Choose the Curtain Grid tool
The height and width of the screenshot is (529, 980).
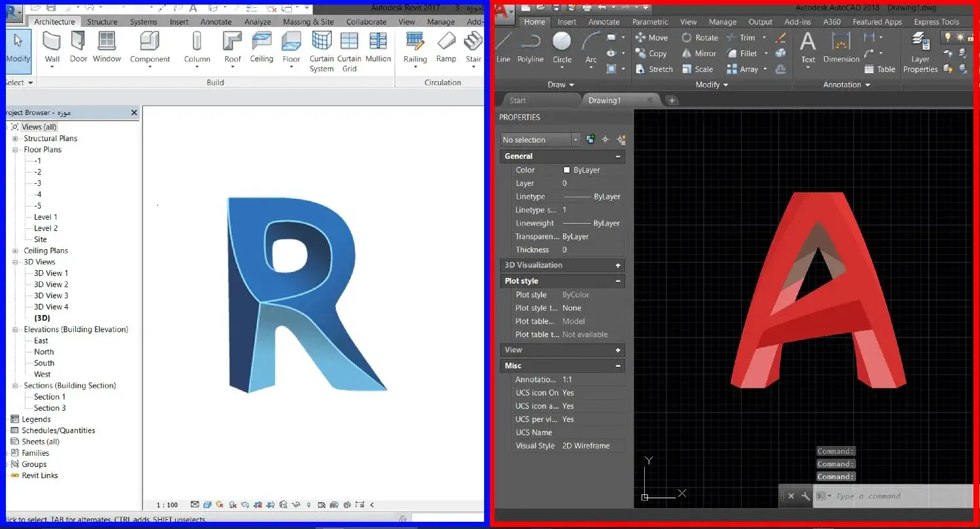[x=350, y=51]
